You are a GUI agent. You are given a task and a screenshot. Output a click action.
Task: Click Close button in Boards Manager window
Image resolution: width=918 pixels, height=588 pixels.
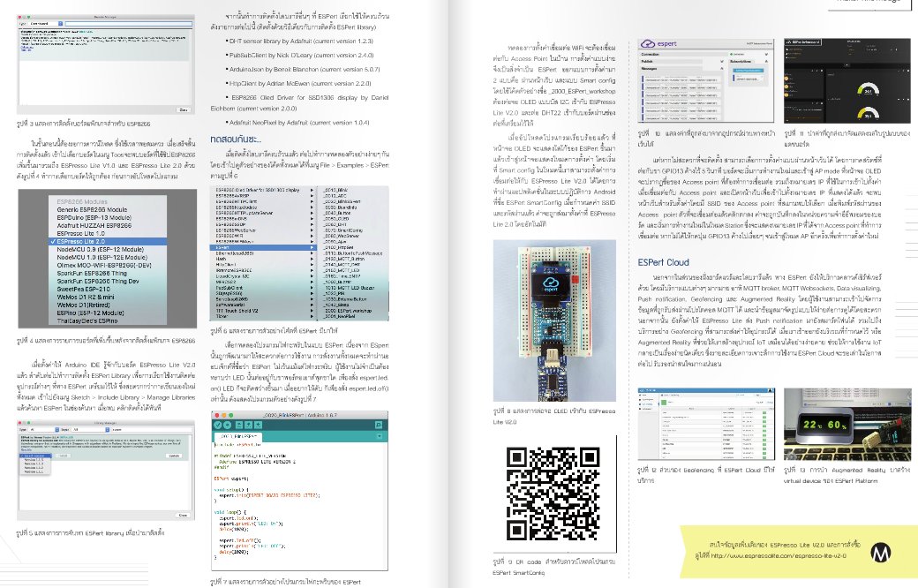(184, 110)
